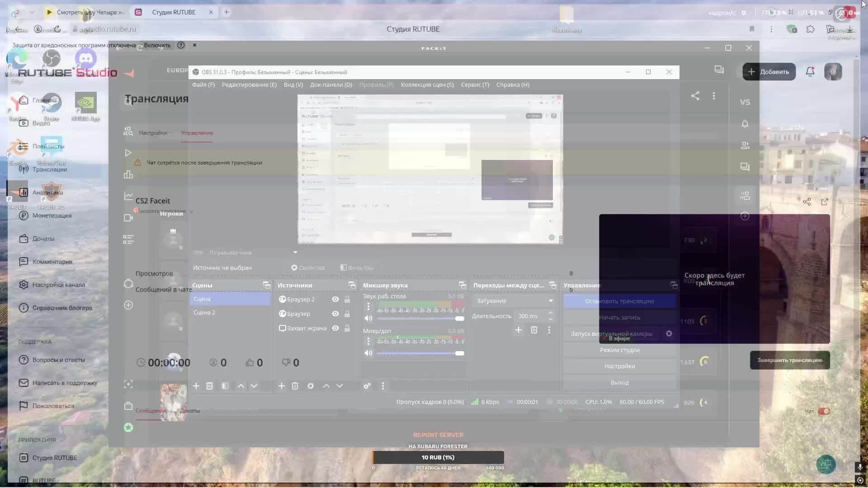Screen dimensions: 868x488
Task: Open advanced audio properties gears icon
Action: click(367, 386)
